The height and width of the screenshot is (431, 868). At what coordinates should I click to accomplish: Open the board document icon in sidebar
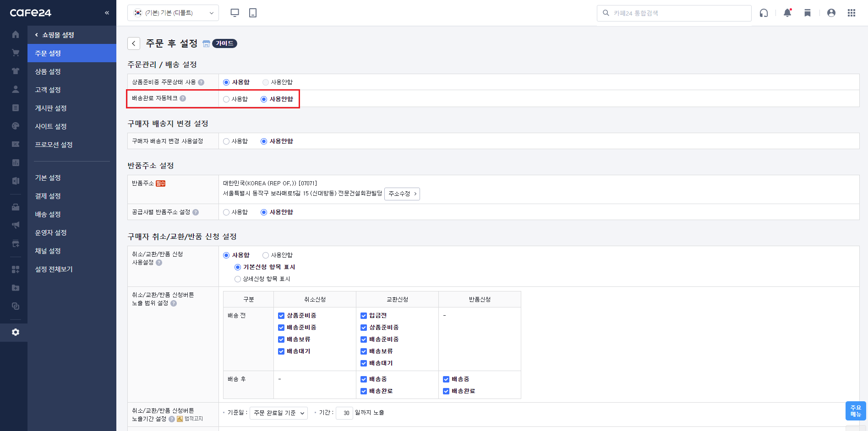16,108
